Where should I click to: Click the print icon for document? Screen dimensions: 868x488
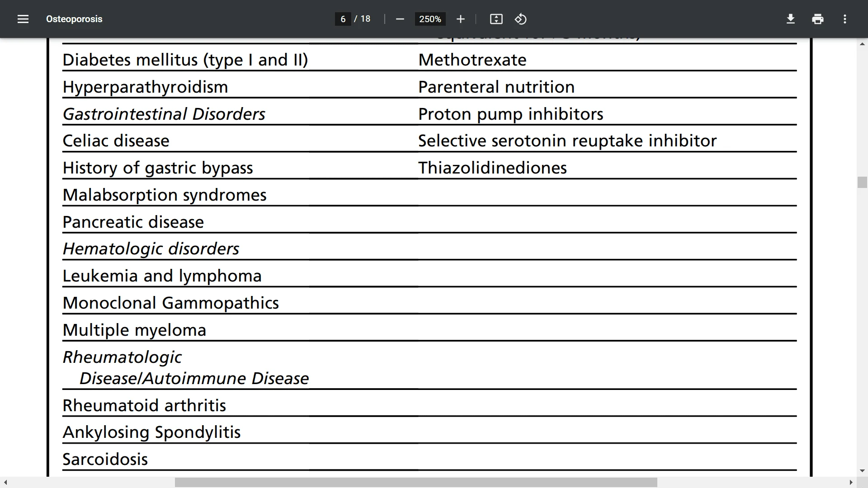(x=817, y=19)
